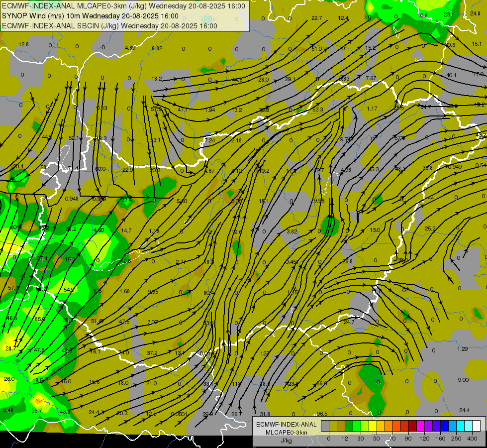Click the map value '7.24'
Image resolution: width=487 pixels, height=448 pixels.
210,140
